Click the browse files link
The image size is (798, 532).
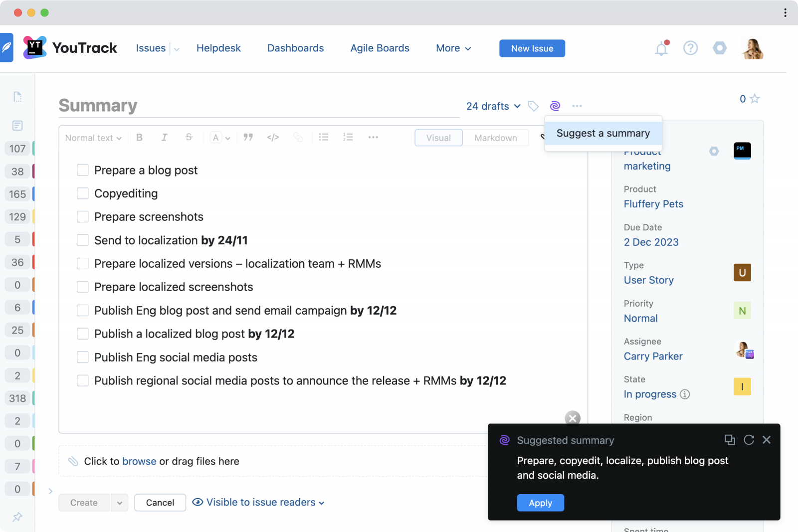coord(139,461)
